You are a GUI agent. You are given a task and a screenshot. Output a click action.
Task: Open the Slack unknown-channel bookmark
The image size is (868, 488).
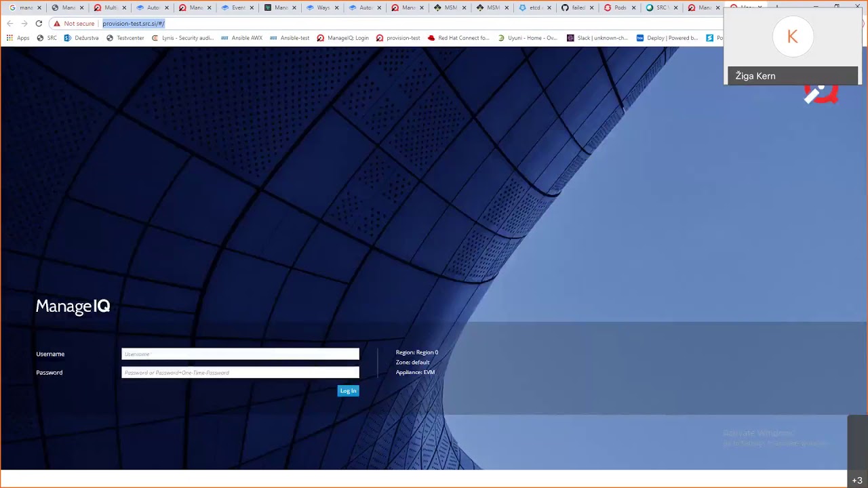point(597,38)
